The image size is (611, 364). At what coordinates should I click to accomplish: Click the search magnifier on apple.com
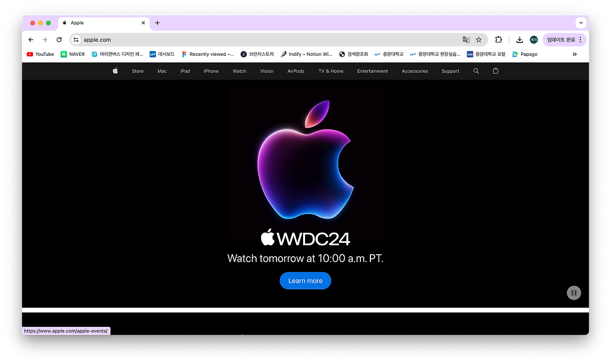tap(476, 71)
